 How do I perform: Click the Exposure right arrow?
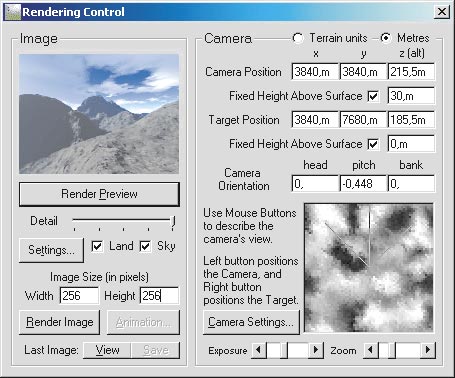point(316,350)
